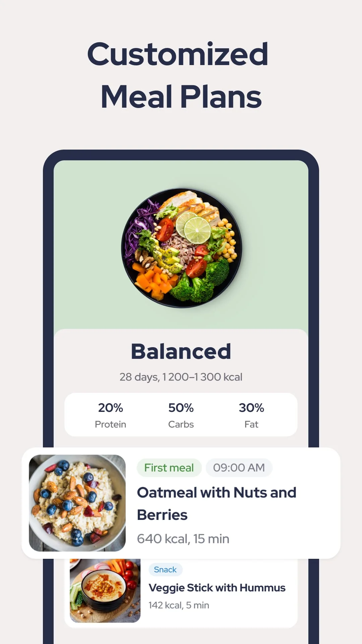Tap the Balanced plan title
This screenshot has height=644, width=362.
pyautogui.click(x=181, y=351)
